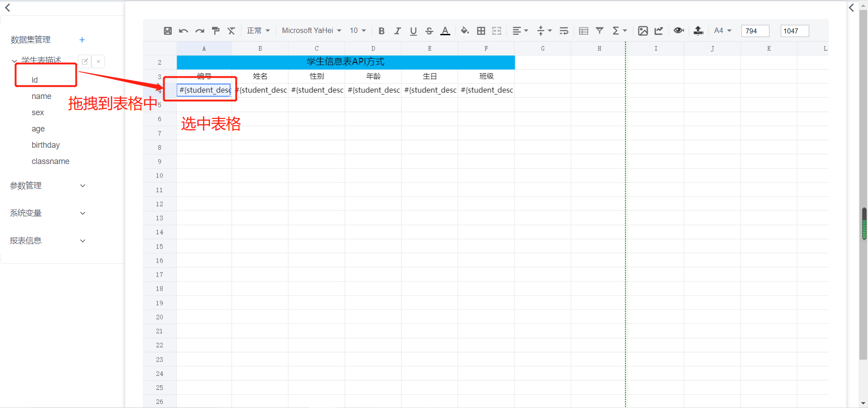
Task: Select the 生日 header cell
Action: (x=429, y=76)
